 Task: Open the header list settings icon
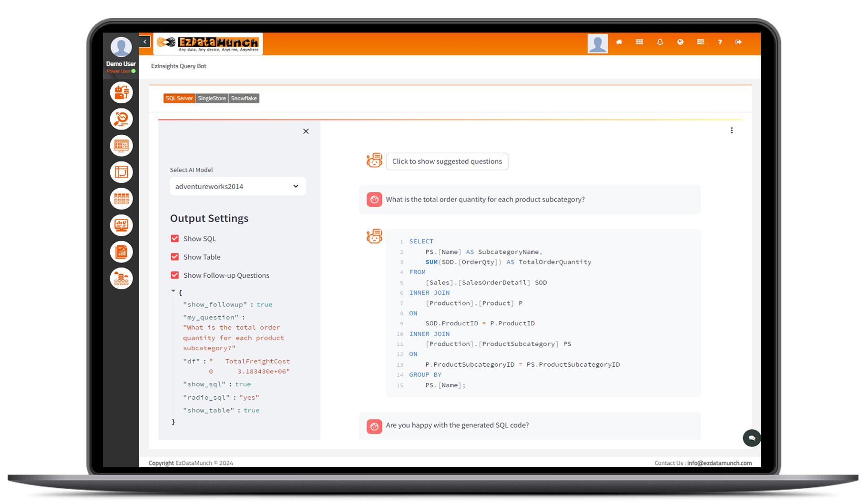click(700, 42)
